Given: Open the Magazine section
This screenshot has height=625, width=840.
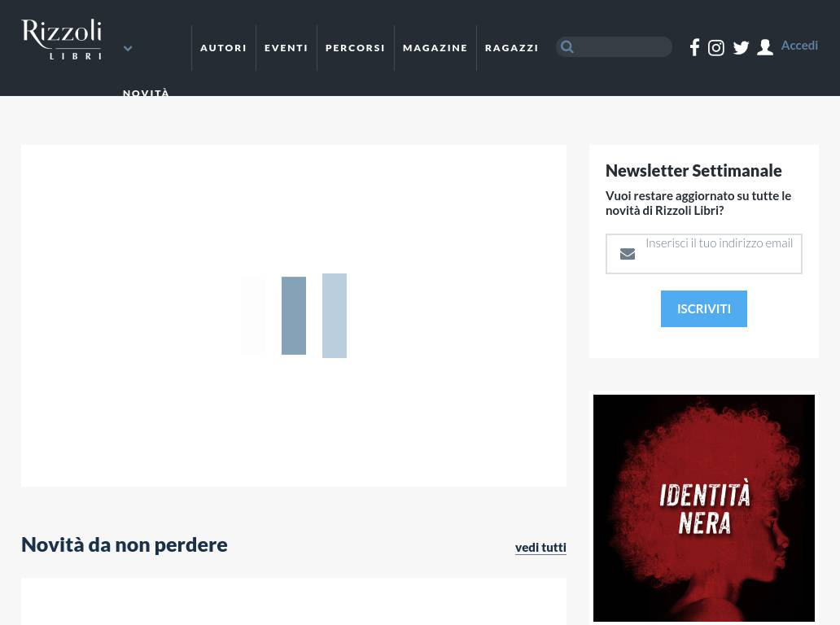Looking at the screenshot, I should point(435,48).
